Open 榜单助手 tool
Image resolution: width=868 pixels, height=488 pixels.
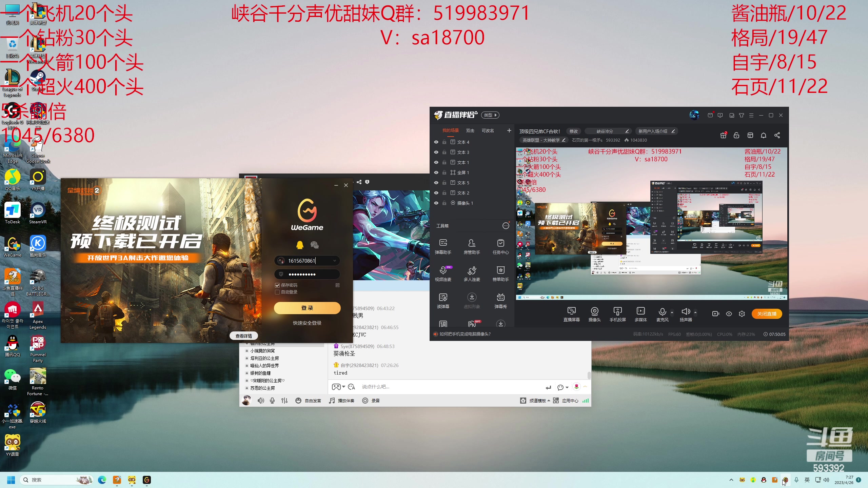[500, 273]
